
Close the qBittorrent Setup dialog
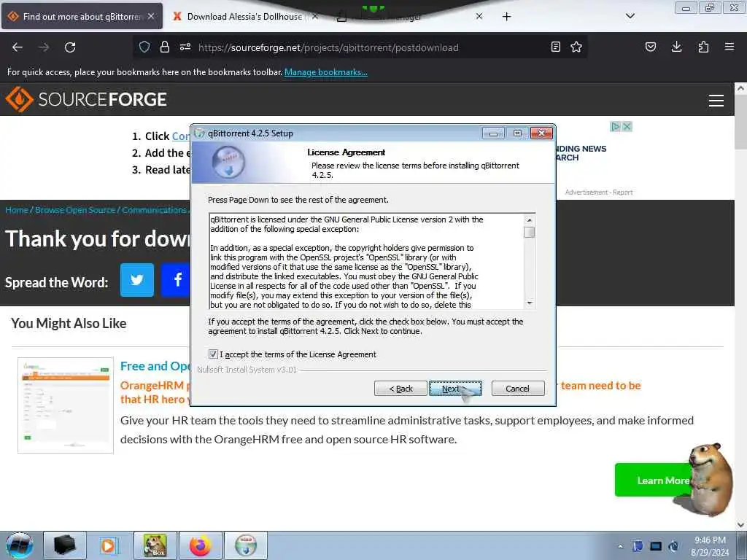pyautogui.click(x=541, y=133)
